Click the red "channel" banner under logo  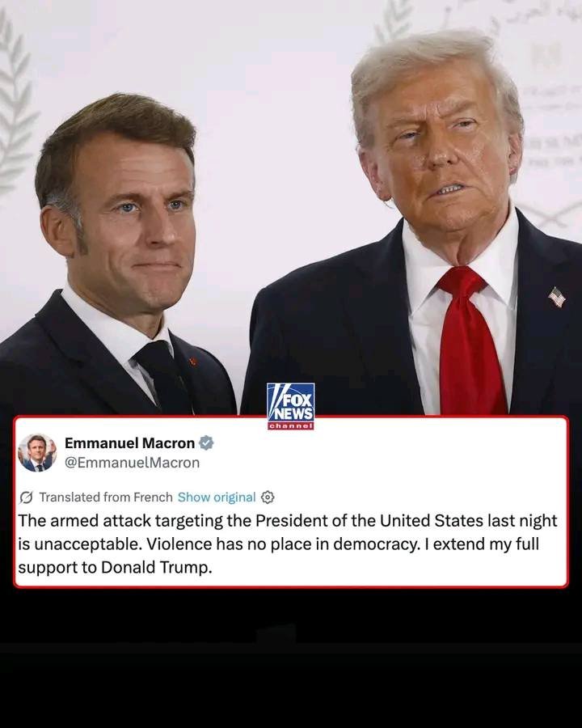pos(290,425)
